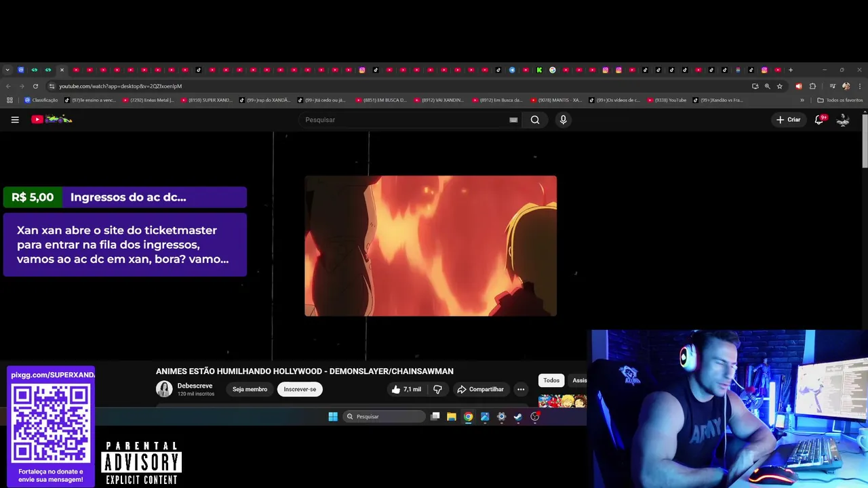Open bookmark '(9078) MANTIS - XA...'
868x488 pixels.
click(x=556, y=100)
